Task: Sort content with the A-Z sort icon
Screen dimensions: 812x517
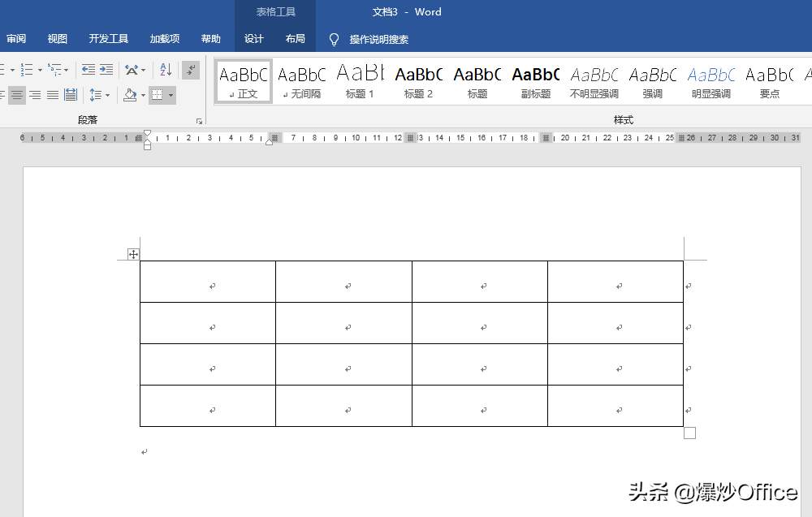Action: [x=166, y=69]
